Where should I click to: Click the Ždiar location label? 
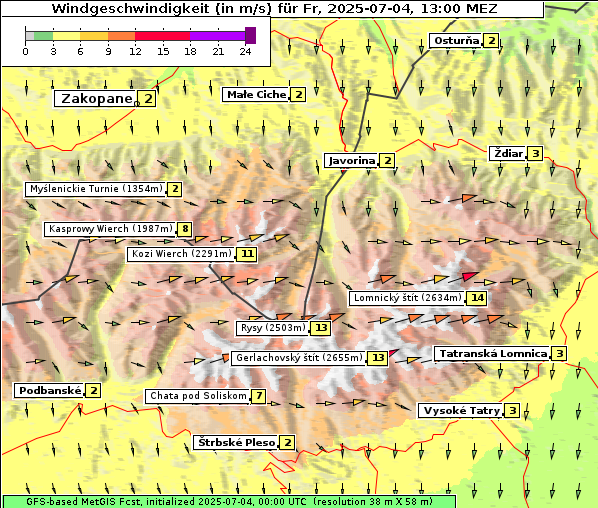click(508, 154)
